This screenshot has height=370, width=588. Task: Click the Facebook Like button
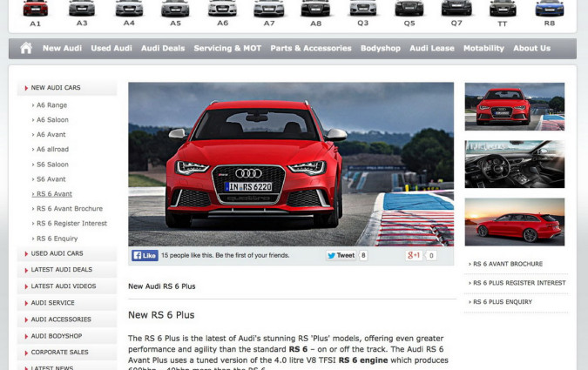[x=145, y=256]
